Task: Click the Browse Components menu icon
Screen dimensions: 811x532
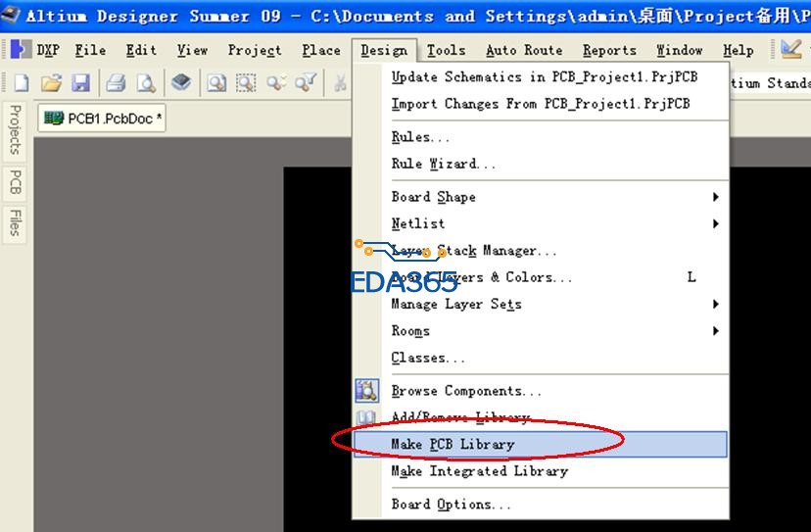Action: click(366, 391)
